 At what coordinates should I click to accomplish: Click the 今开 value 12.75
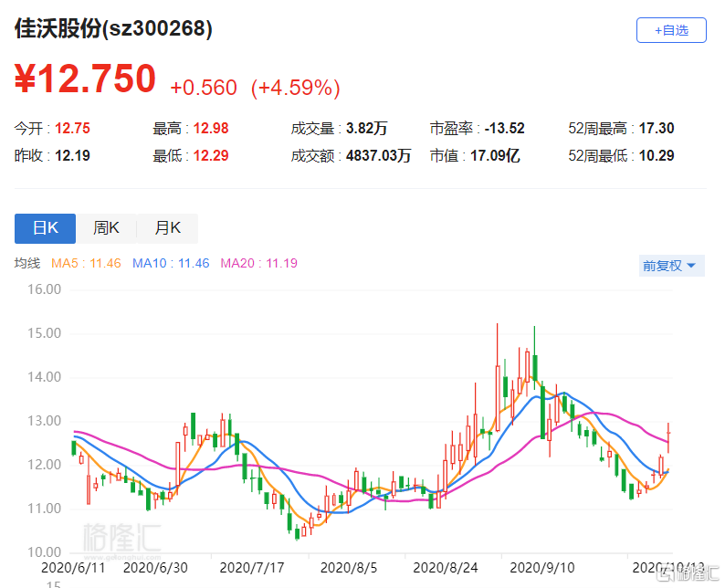click(73, 129)
